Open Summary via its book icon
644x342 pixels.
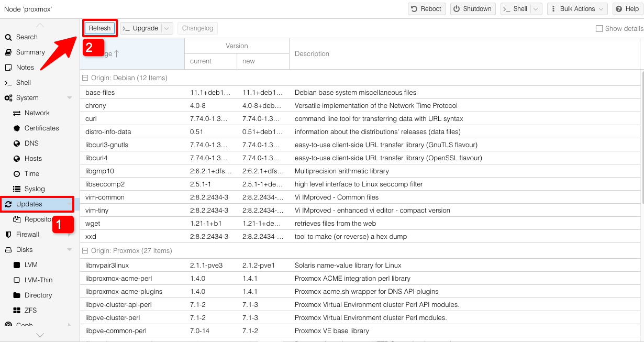click(8, 52)
